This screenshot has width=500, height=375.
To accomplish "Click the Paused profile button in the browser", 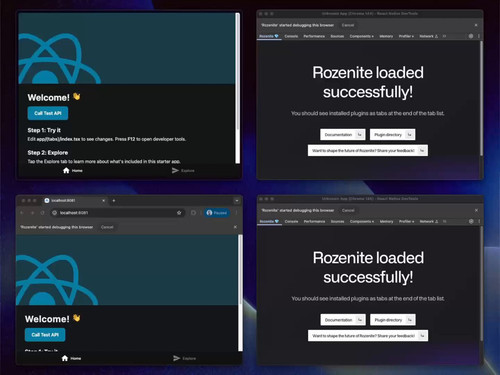I will pyautogui.click(x=217, y=213).
